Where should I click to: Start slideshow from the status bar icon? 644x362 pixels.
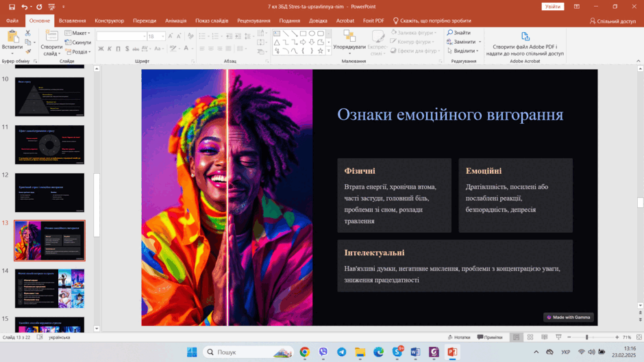[558, 337]
